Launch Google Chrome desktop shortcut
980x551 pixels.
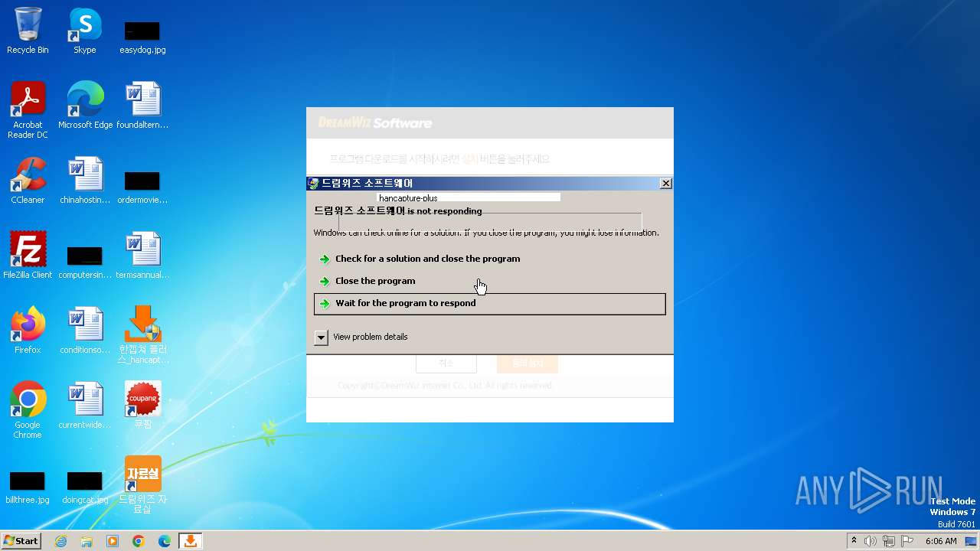(x=28, y=409)
